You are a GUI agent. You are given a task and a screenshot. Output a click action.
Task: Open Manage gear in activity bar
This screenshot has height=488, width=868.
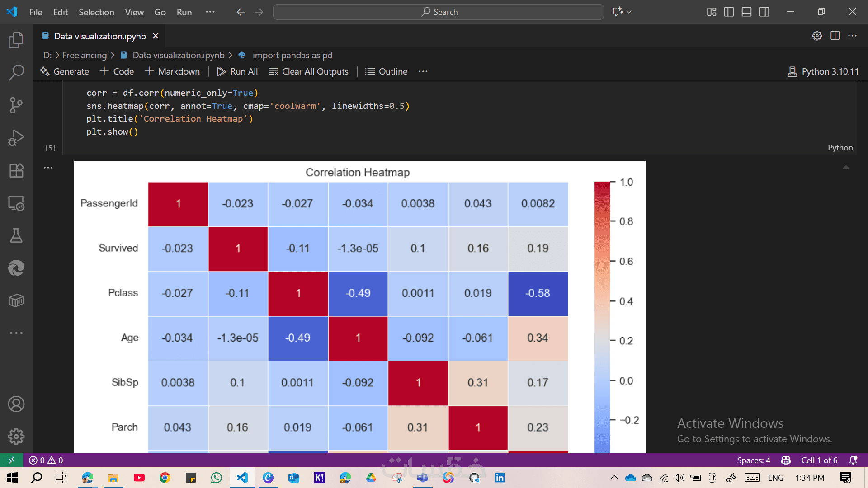16,436
